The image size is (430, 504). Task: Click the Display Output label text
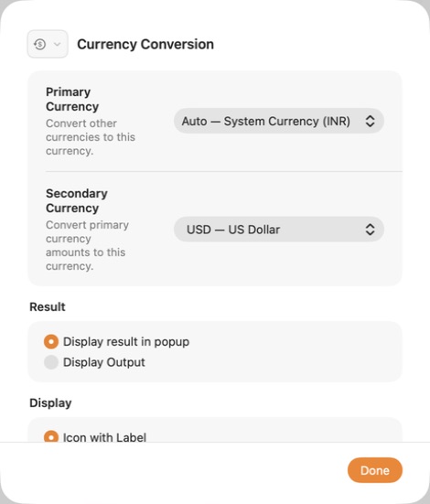point(104,362)
